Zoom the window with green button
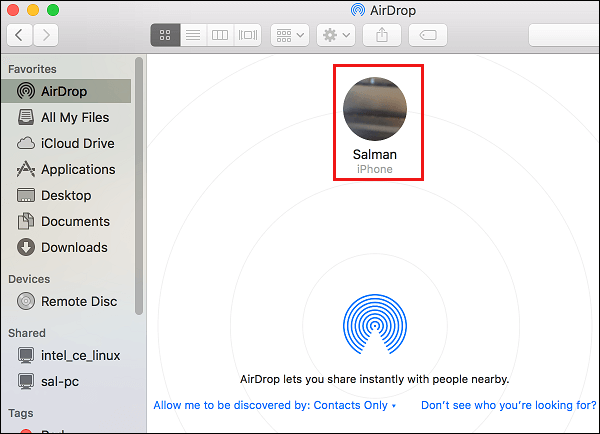 pyautogui.click(x=53, y=10)
